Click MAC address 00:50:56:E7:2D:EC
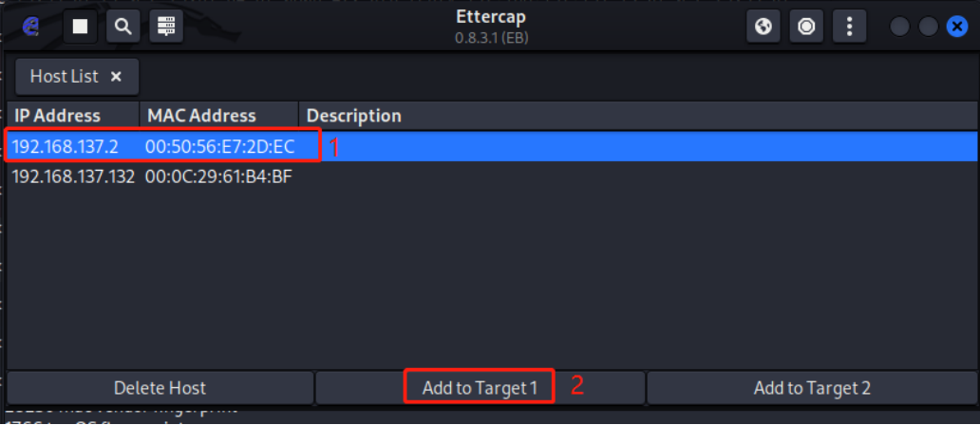Viewport: 980px width, 425px height. tap(219, 147)
